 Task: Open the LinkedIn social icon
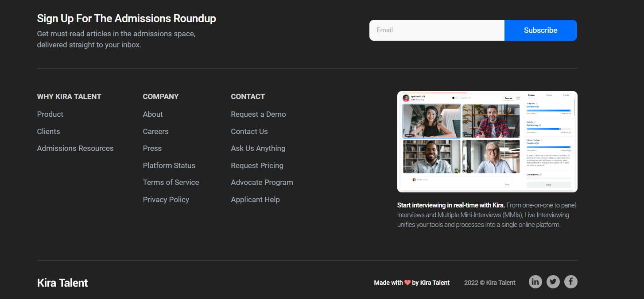point(535,282)
